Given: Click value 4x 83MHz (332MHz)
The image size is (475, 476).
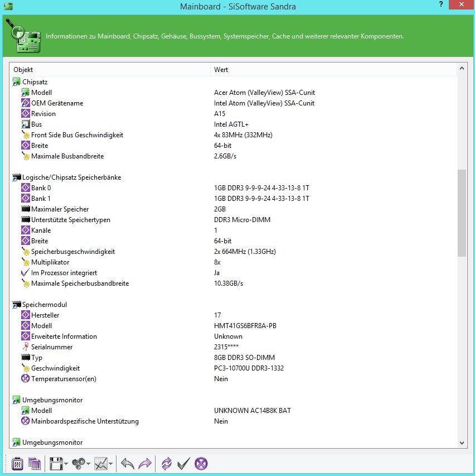Looking at the screenshot, I should [243, 135].
